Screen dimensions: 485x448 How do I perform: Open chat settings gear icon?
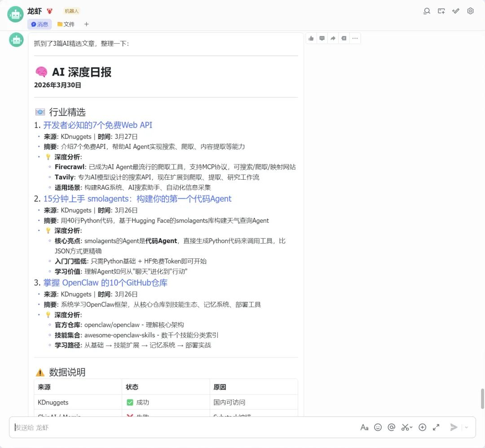point(471,11)
